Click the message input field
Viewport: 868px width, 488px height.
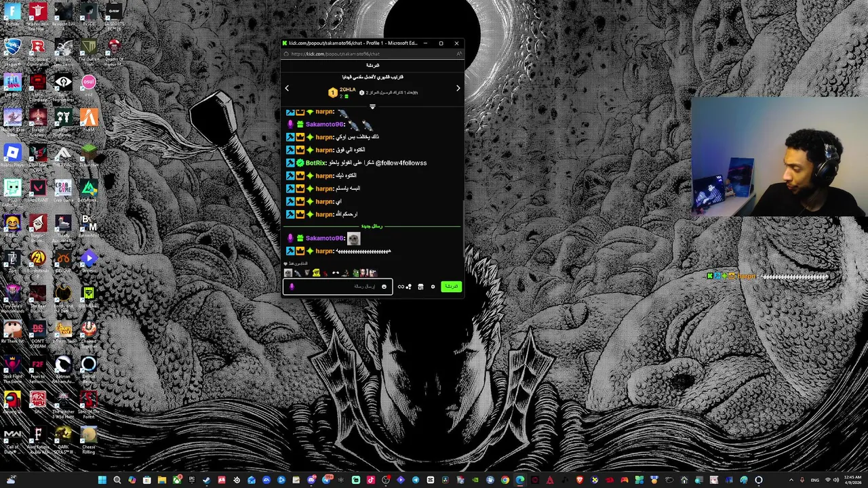point(337,287)
